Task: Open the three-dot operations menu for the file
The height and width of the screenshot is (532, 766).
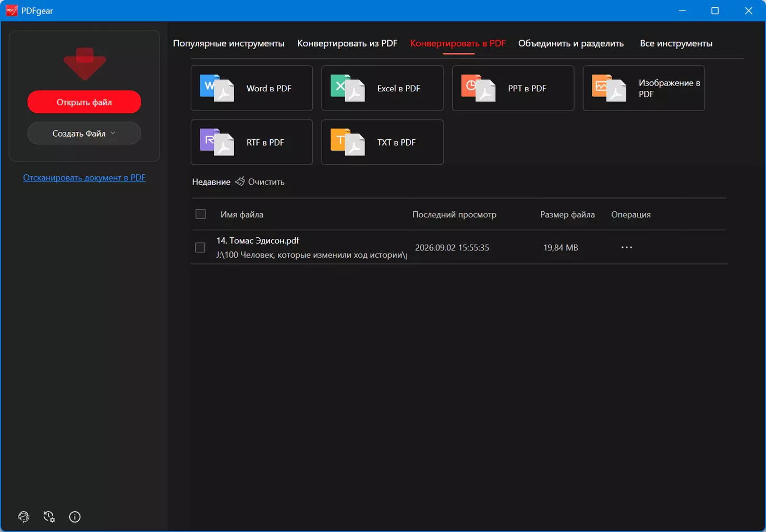Action: 627,247
